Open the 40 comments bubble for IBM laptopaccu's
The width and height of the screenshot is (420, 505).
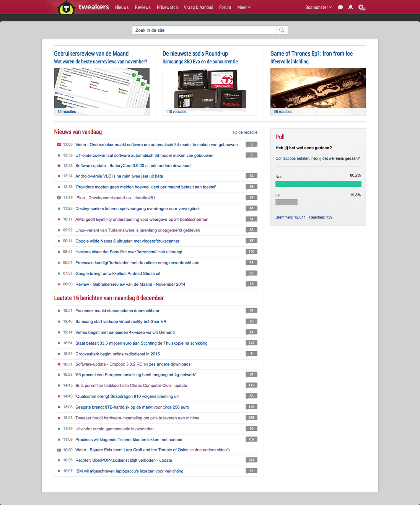coord(251,471)
